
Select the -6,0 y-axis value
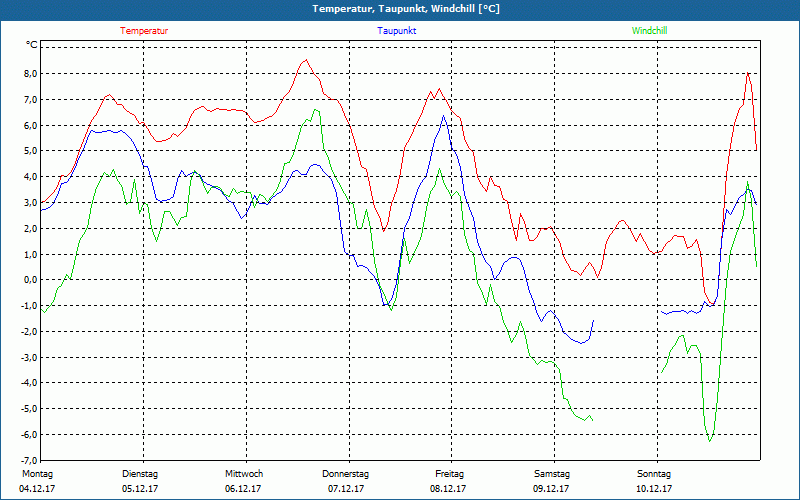pyautogui.click(x=30, y=435)
